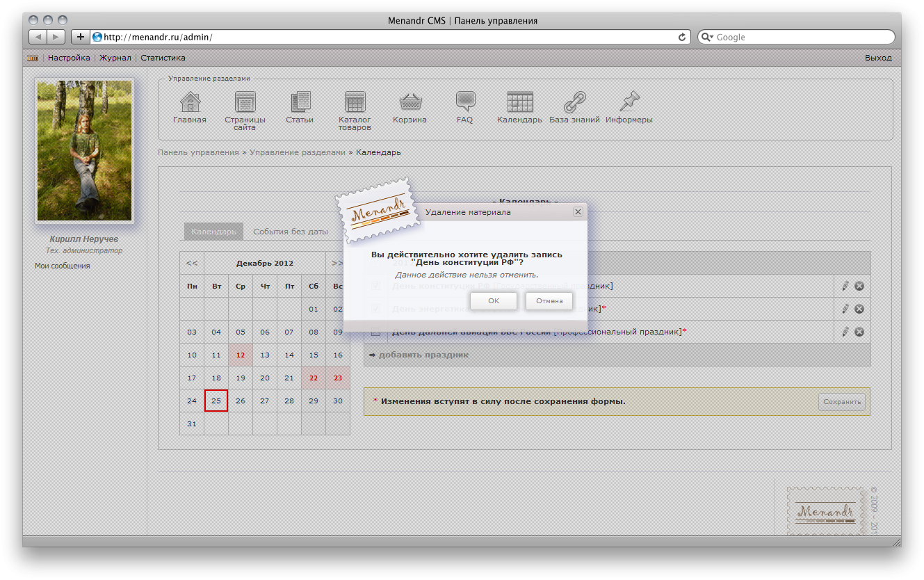Open the Главная section icon
The image size is (924, 580).
[x=190, y=102]
